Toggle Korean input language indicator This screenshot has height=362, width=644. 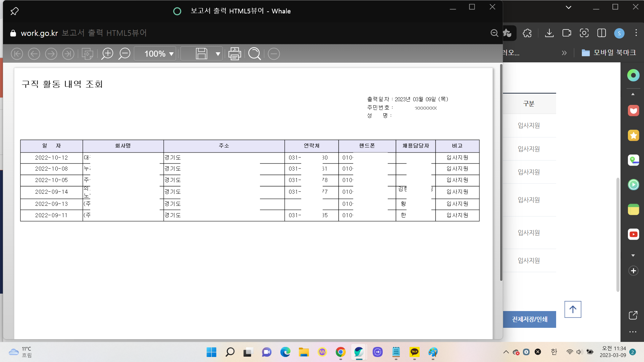click(554, 352)
